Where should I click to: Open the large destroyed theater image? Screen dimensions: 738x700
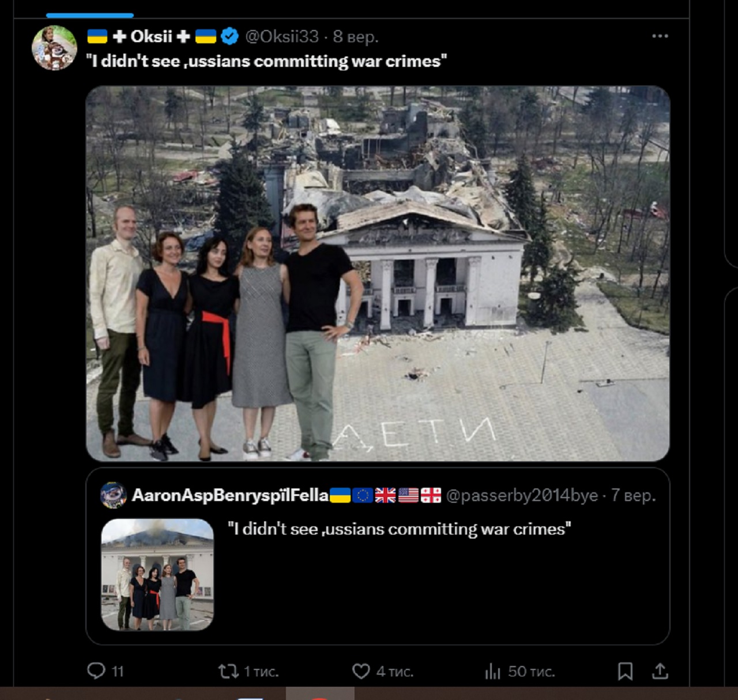[x=378, y=273]
